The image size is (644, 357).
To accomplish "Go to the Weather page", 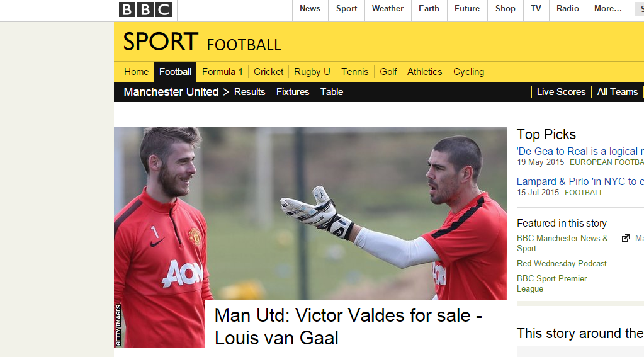I will (x=387, y=9).
